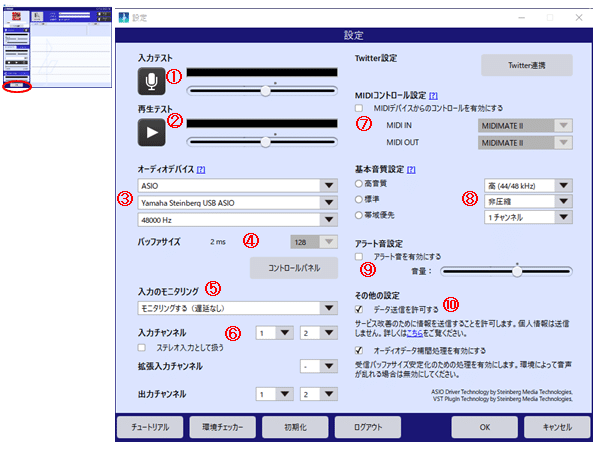Play the playback test sound
Image resolution: width=600 pixels, height=450 pixels.
pyautogui.click(x=152, y=132)
